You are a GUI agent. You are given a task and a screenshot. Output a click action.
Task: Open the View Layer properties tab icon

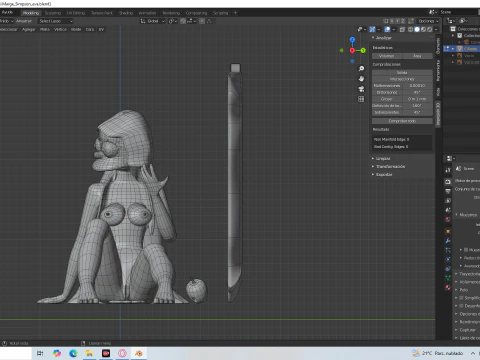[448, 201]
